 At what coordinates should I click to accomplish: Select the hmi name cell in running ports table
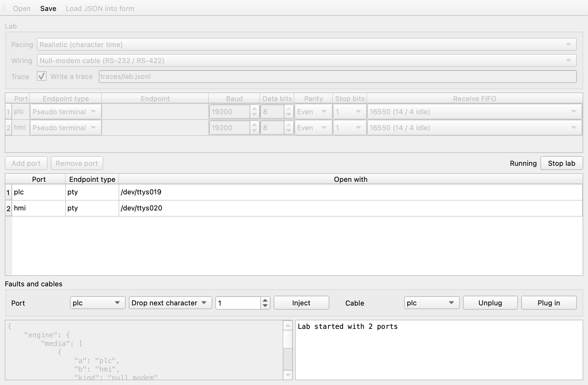(x=39, y=208)
